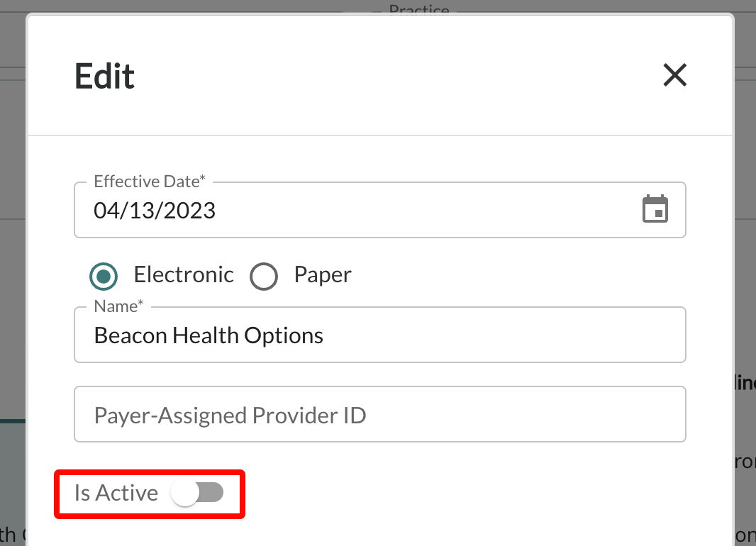
Task: Click the Name floating label
Action: coord(118,306)
